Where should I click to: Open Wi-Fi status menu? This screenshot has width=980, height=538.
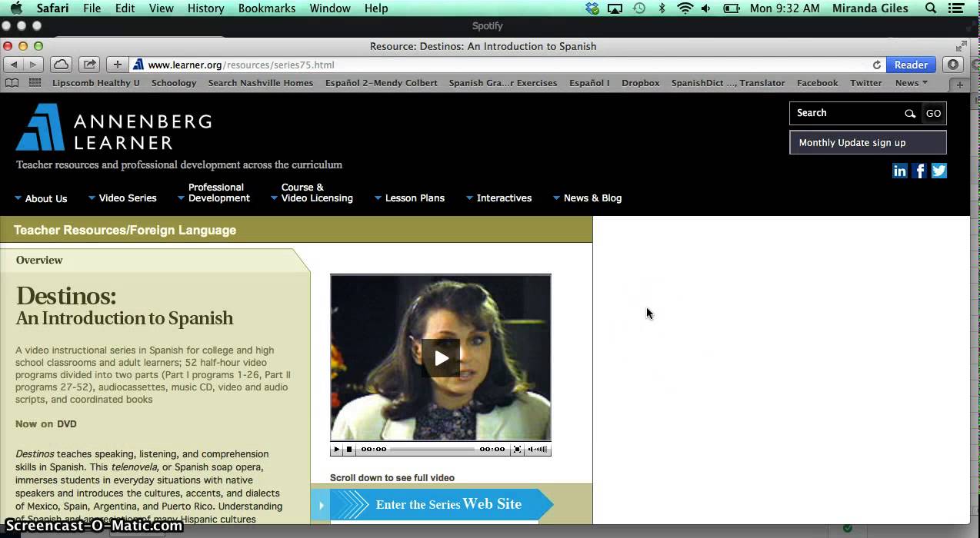click(685, 8)
